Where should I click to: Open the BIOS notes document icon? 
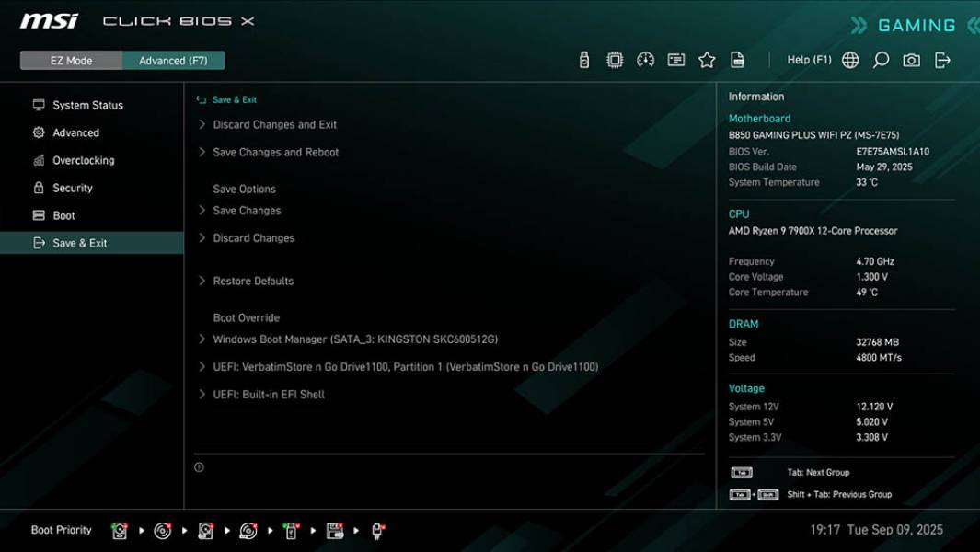737,59
